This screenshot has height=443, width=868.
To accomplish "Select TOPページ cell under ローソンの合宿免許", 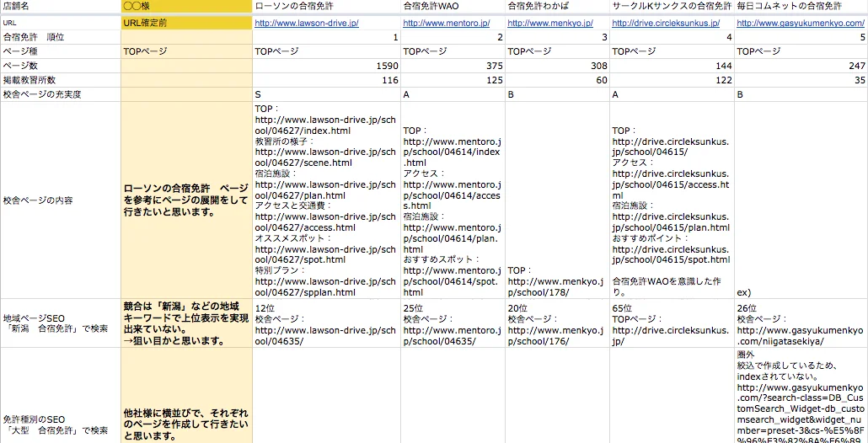I will [326, 51].
